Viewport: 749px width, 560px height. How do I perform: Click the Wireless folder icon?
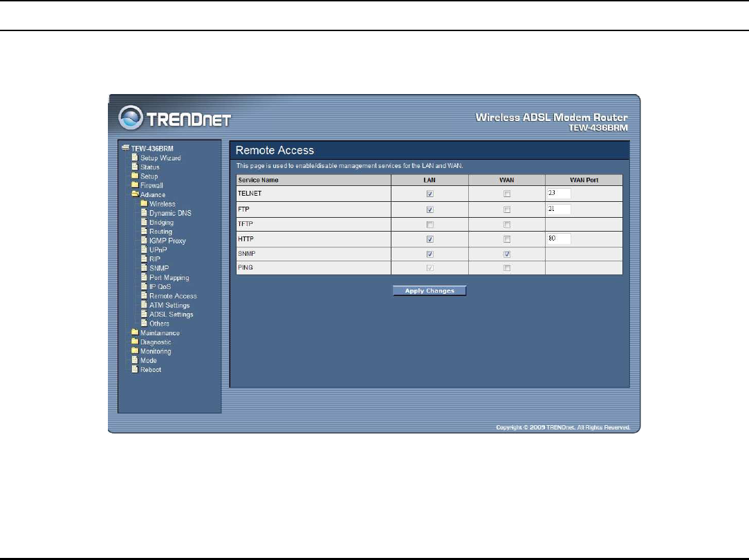point(144,203)
